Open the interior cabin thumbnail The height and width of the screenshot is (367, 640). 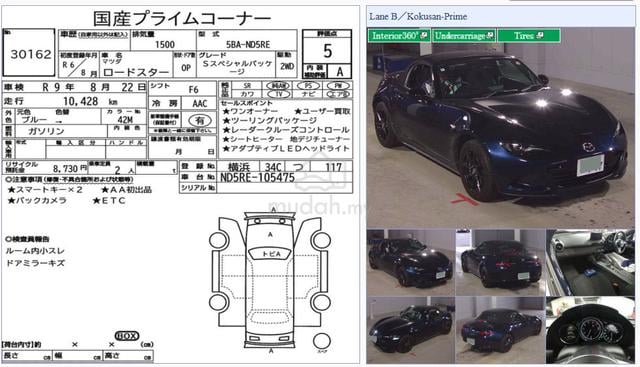pyautogui.click(x=590, y=262)
